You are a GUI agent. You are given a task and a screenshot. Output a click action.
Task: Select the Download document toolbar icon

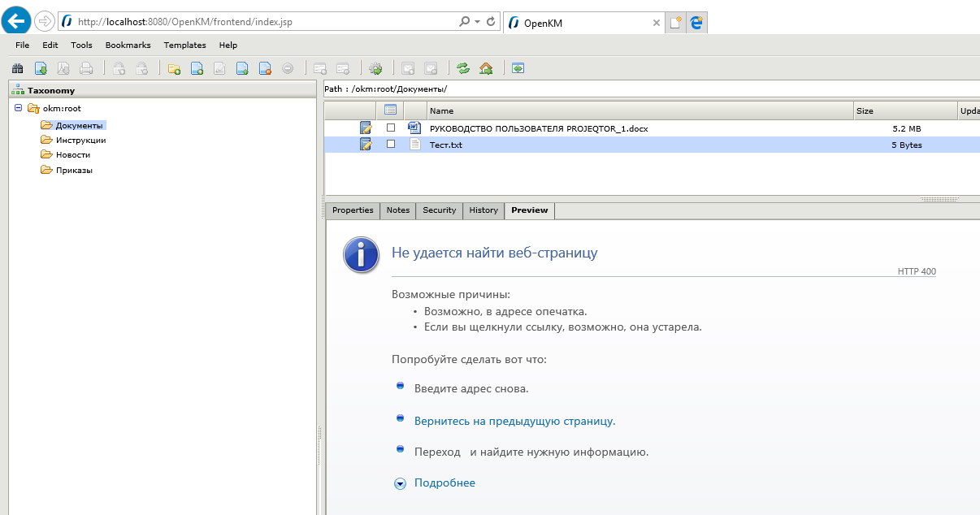pyautogui.click(x=41, y=68)
